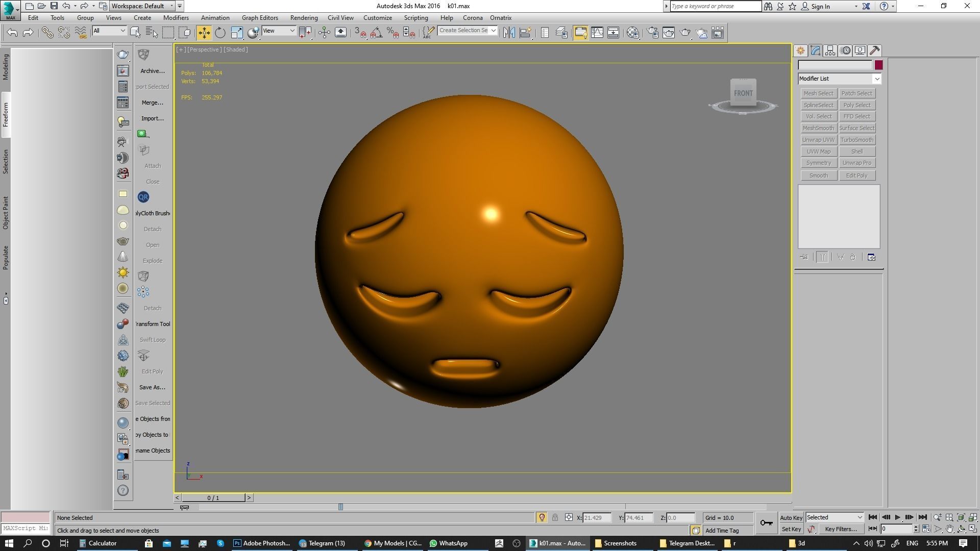The height and width of the screenshot is (551, 980).
Task: Open Selected key filter dropdown
Action: coord(835,517)
